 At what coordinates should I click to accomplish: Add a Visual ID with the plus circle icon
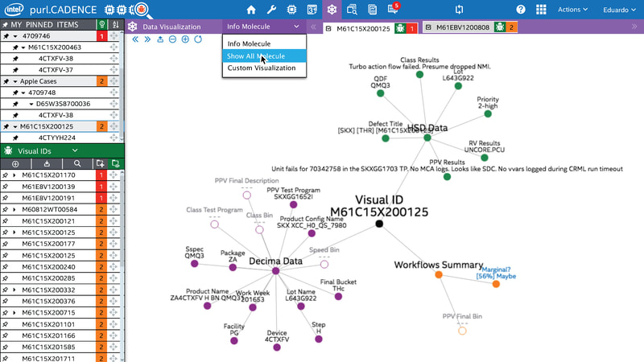click(15, 164)
